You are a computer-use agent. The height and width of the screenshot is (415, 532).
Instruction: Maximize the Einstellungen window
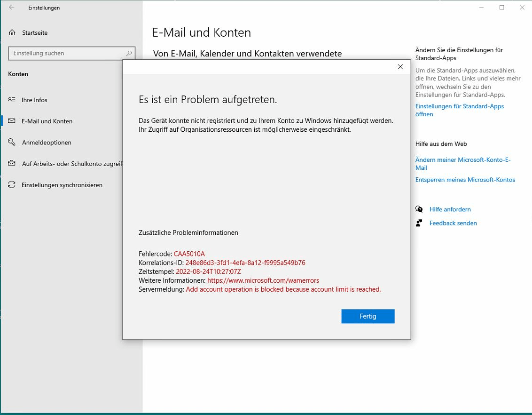click(501, 8)
